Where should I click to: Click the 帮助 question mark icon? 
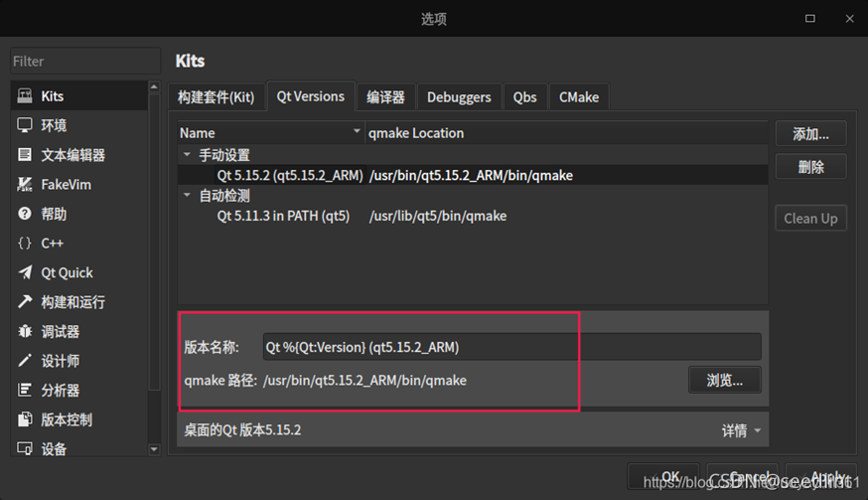(x=25, y=214)
